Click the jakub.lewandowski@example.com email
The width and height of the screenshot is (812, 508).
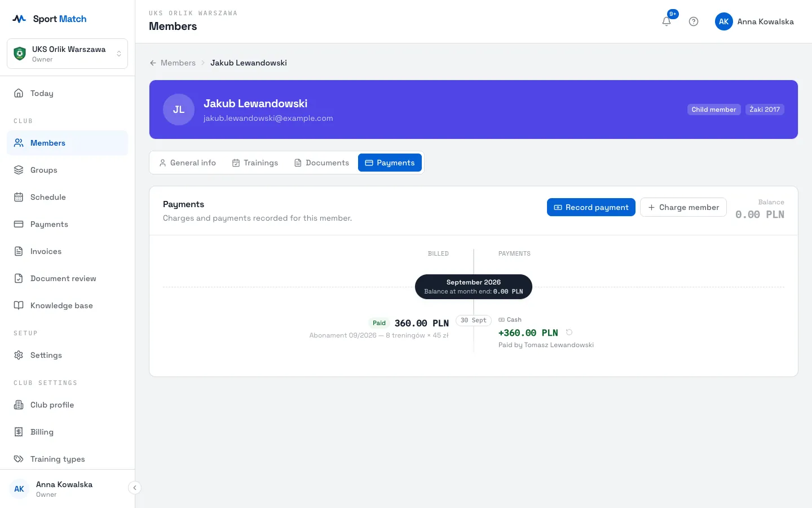point(268,118)
